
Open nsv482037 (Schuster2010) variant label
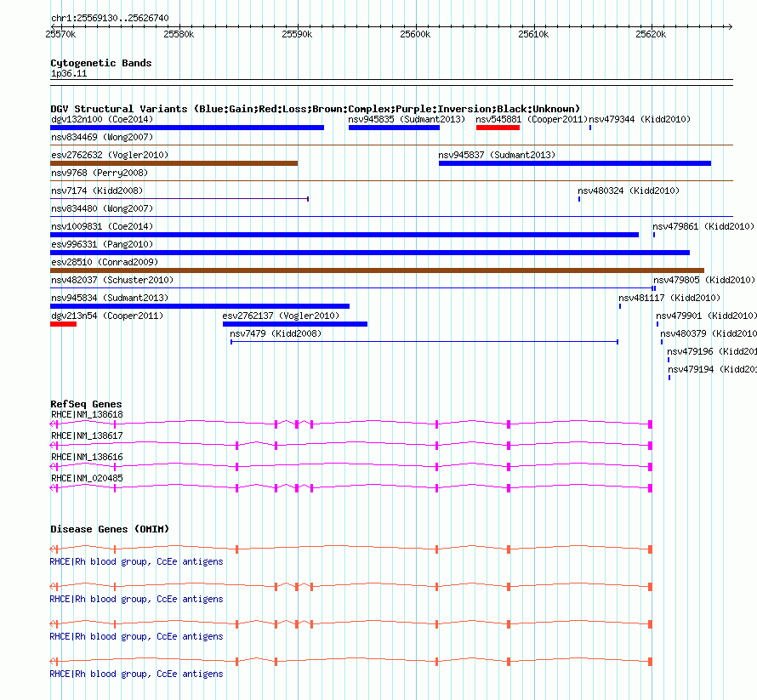coord(112,280)
